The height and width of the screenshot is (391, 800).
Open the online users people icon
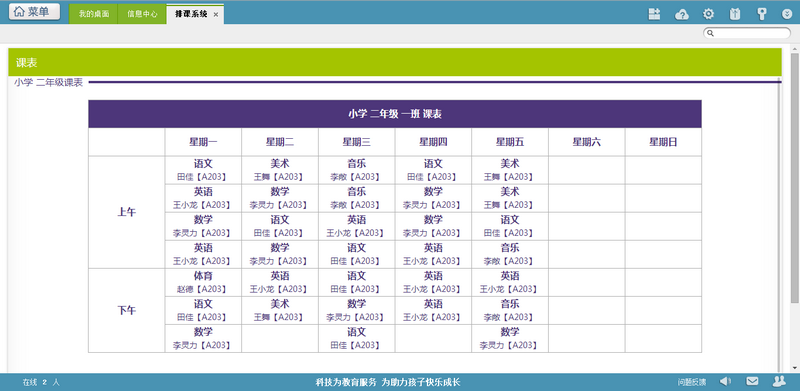779,381
